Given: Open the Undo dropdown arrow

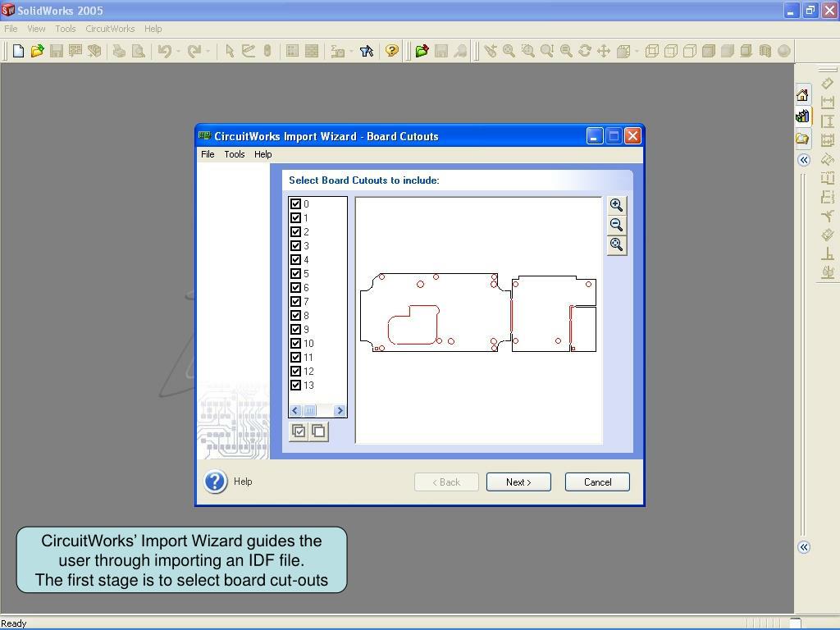Looking at the screenshot, I should click(178, 52).
